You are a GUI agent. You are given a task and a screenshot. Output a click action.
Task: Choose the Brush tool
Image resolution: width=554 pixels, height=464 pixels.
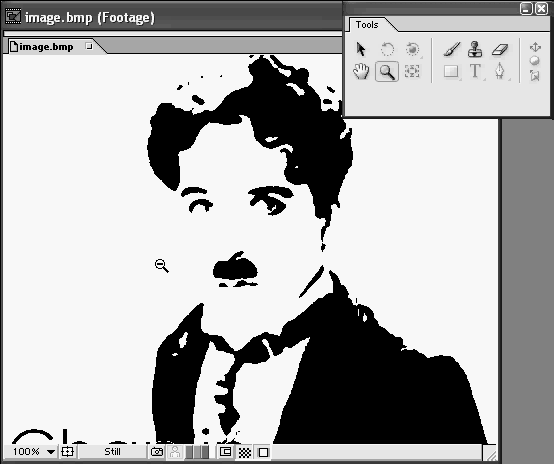(x=452, y=49)
